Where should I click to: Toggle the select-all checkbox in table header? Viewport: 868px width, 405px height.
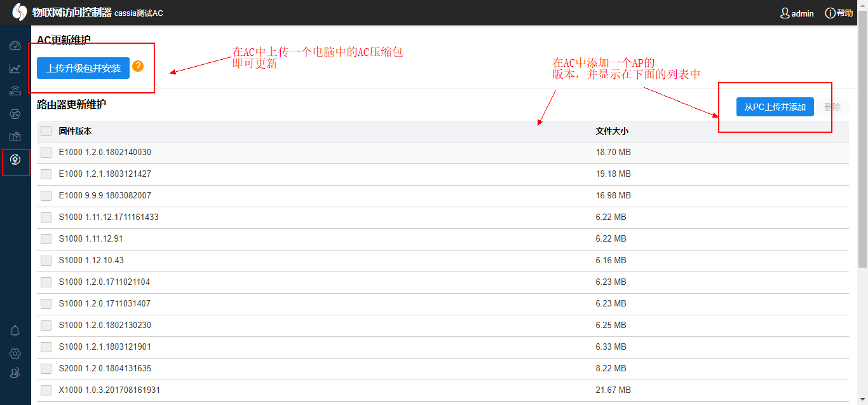coord(46,131)
